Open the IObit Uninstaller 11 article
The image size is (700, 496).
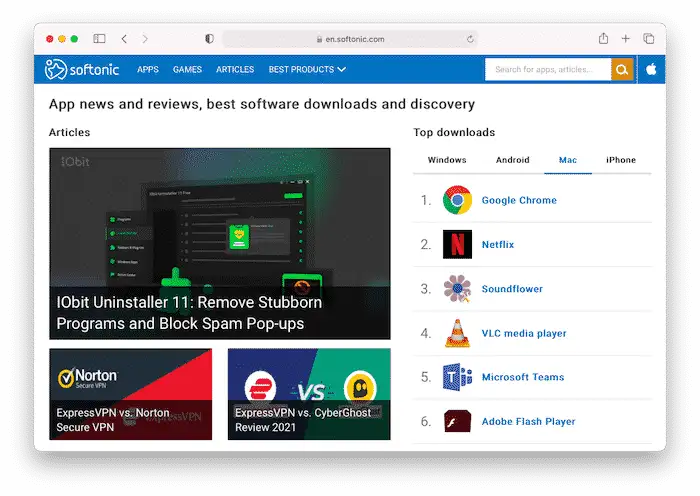pos(220,244)
